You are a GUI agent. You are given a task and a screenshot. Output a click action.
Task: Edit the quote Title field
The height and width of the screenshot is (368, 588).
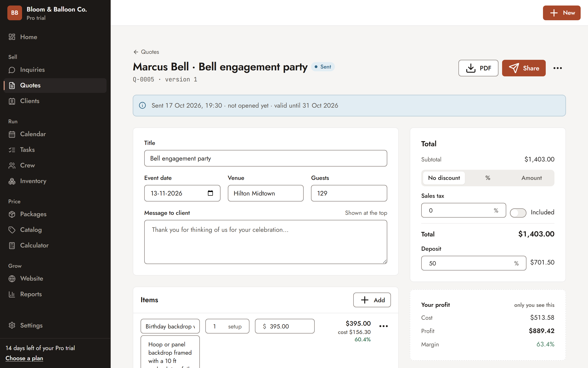coord(266,158)
